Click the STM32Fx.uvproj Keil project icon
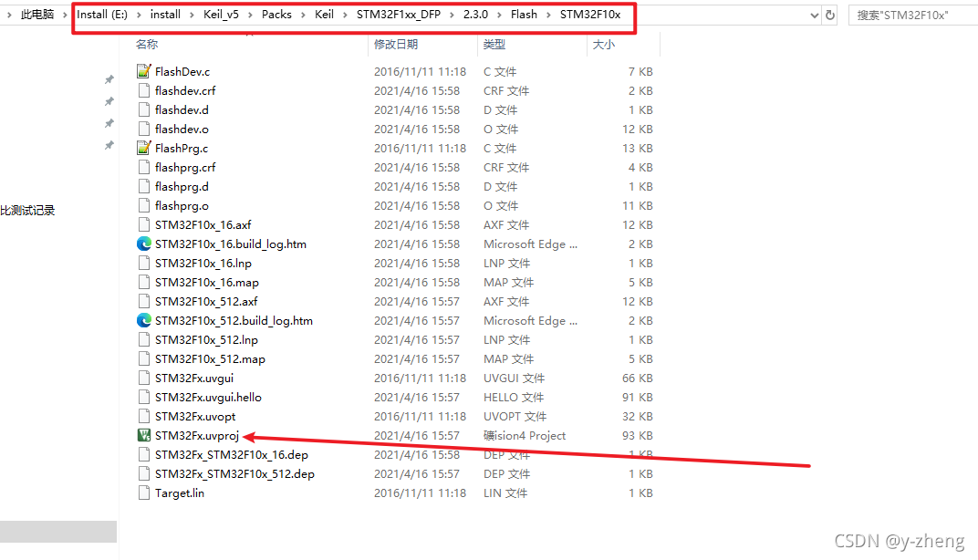Image resolution: width=978 pixels, height=560 pixels. [x=144, y=435]
